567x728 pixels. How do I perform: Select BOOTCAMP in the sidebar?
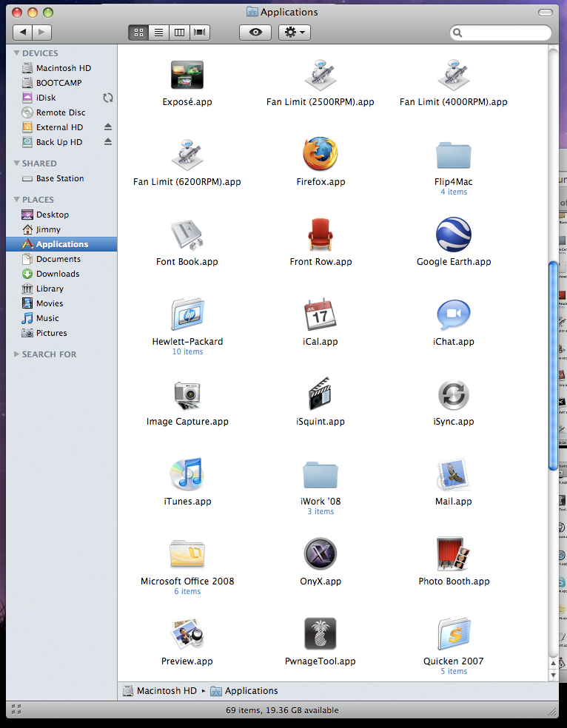[x=61, y=83]
